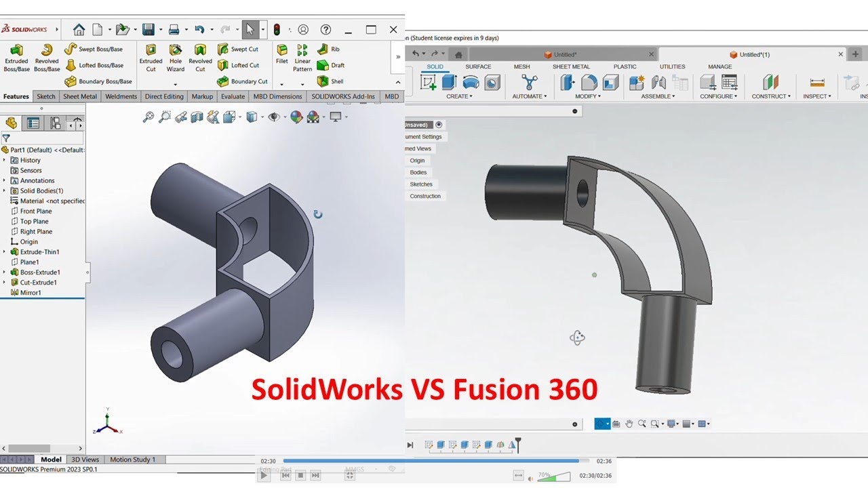This screenshot has width=868, height=488.
Task: Click the Revolved Cut tool
Action: (x=200, y=58)
